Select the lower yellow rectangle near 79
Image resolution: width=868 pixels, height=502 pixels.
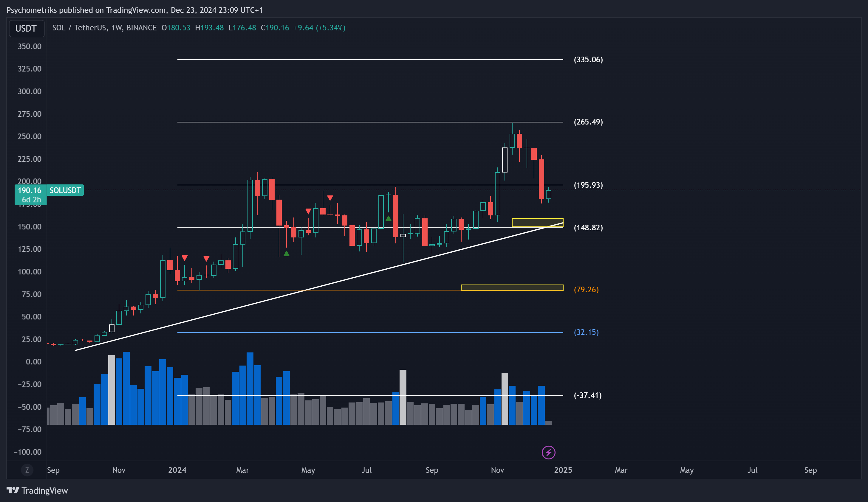pyautogui.click(x=512, y=287)
